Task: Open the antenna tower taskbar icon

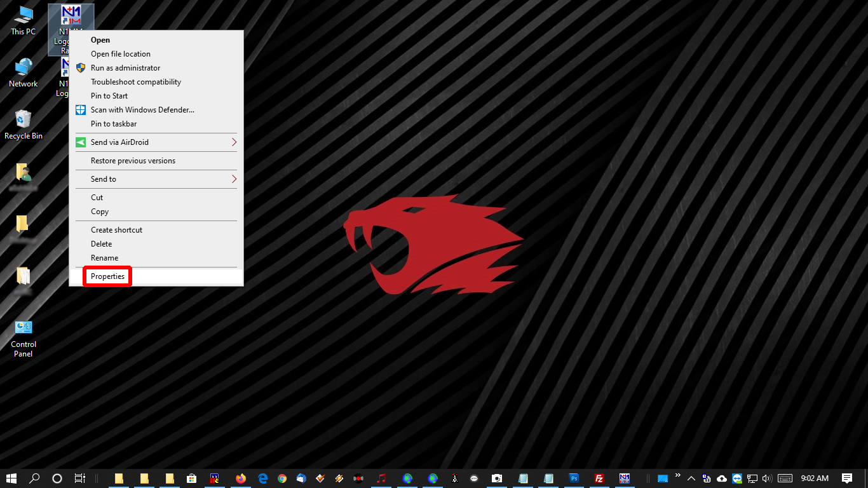Action: (x=454, y=478)
